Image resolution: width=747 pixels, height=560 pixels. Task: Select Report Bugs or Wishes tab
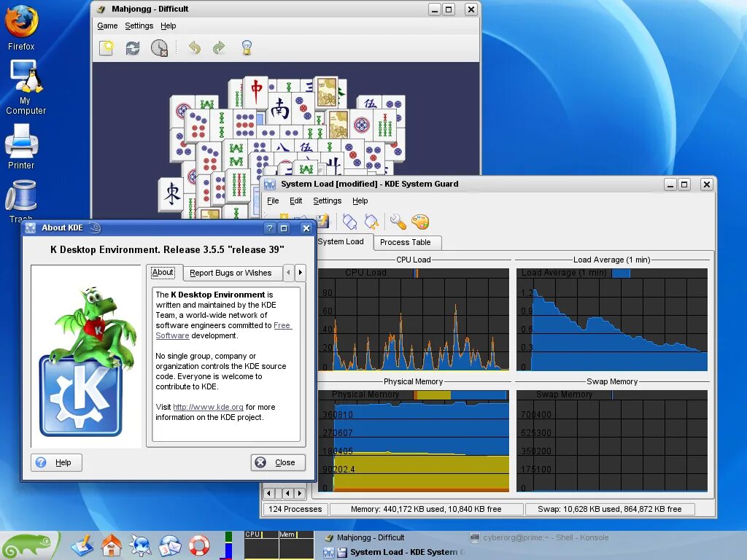point(231,273)
